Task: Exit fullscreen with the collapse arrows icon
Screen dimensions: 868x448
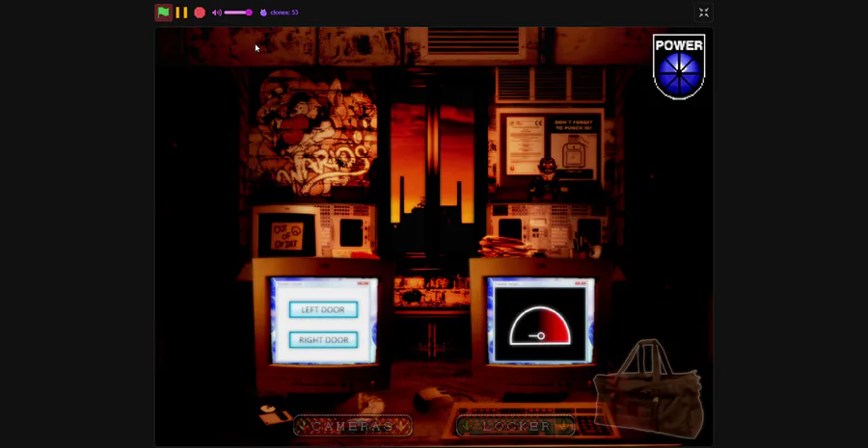Action: coord(704,13)
